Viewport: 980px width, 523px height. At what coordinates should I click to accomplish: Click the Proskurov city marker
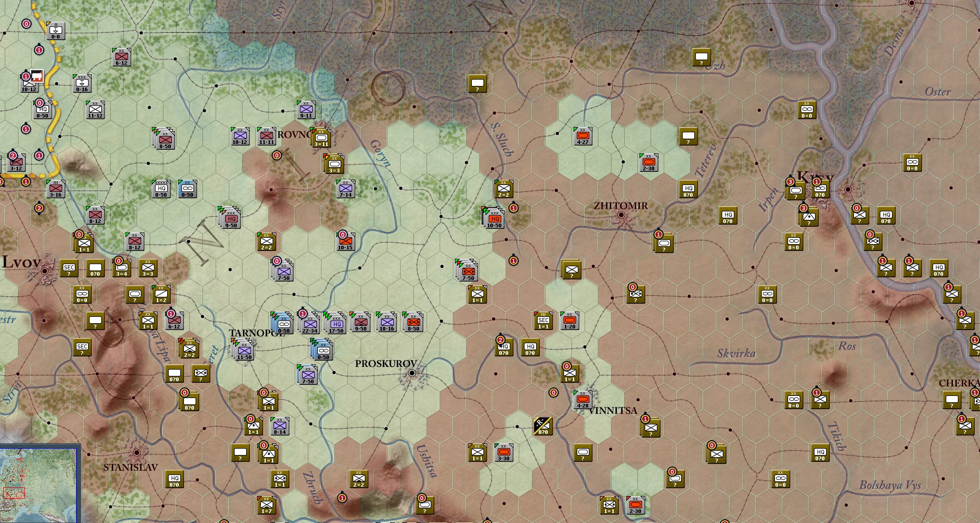[412, 373]
